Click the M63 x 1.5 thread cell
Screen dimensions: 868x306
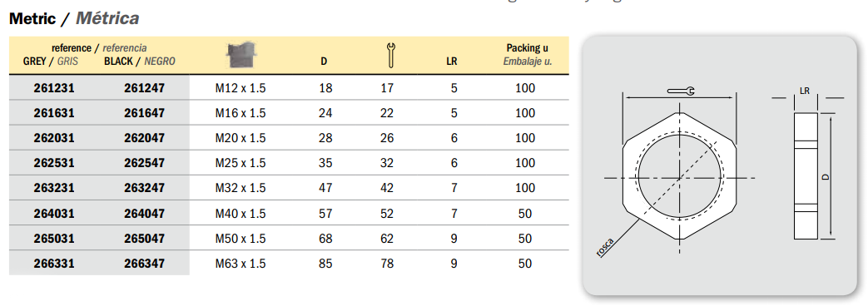[x=241, y=264]
